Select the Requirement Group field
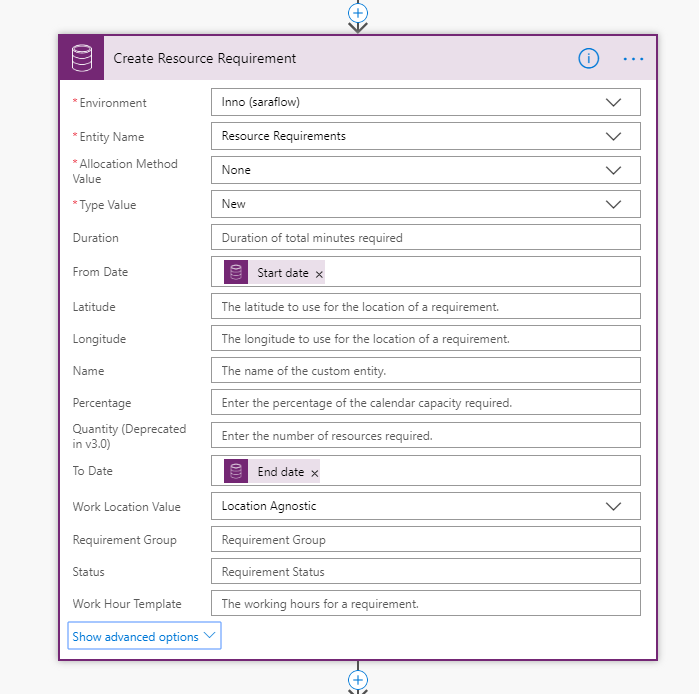Image resolution: width=699 pixels, height=694 pixels. pyautogui.click(x=425, y=540)
